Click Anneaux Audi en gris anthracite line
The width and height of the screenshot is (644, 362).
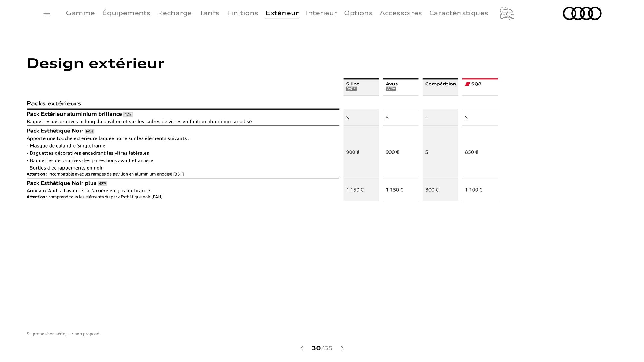[88, 191]
